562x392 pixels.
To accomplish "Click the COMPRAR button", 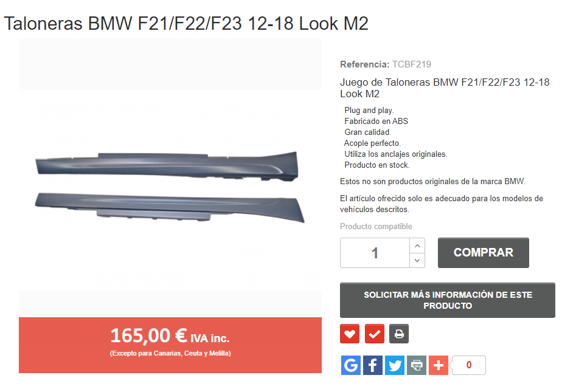I will (483, 252).
